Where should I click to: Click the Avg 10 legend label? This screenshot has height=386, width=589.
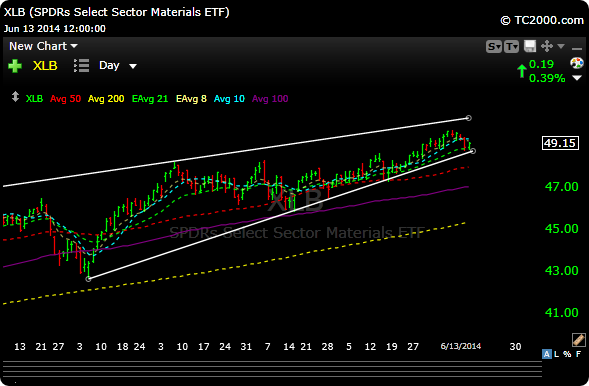pyautogui.click(x=229, y=99)
